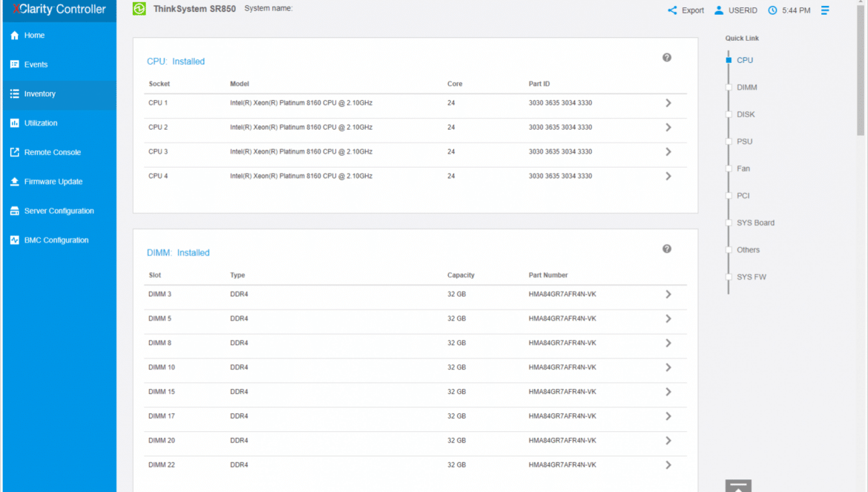Screen dimensions: 868x492
Task: Click the Export share icon
Action: (x=672, y=10)
